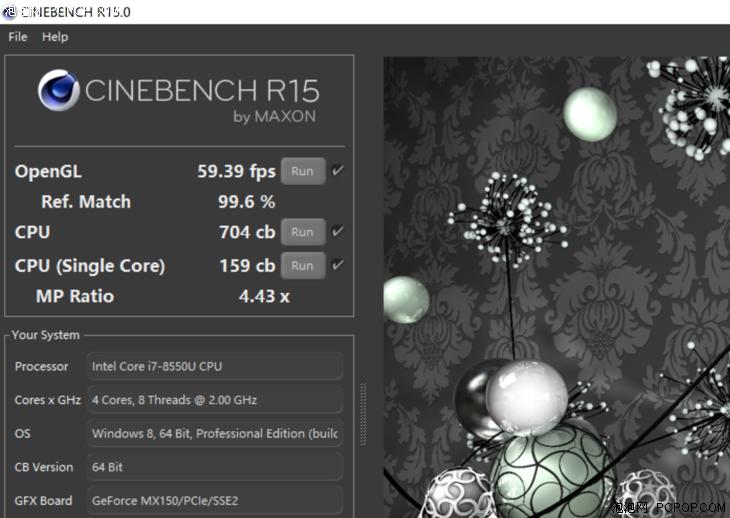Image resolution: width=730 pixels, height=518 pixels.
Task: Click the Cores x GHz field
Action: point(215,400)
